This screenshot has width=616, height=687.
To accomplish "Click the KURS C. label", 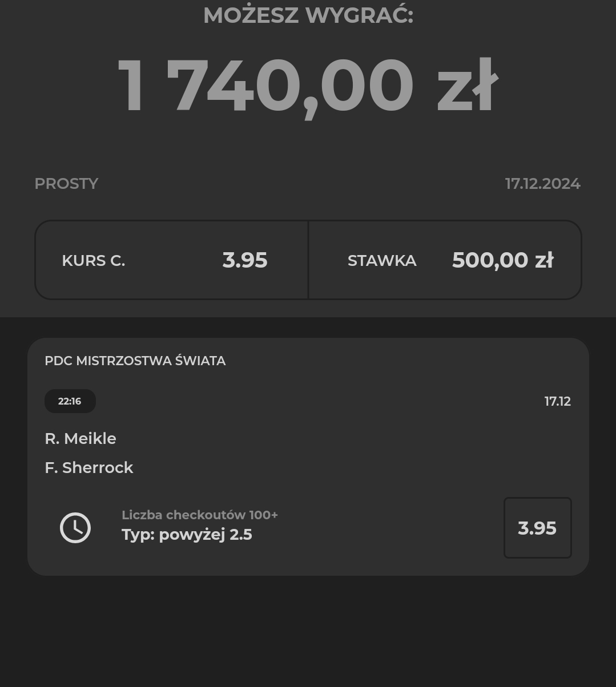I will (x=94, y=261).
